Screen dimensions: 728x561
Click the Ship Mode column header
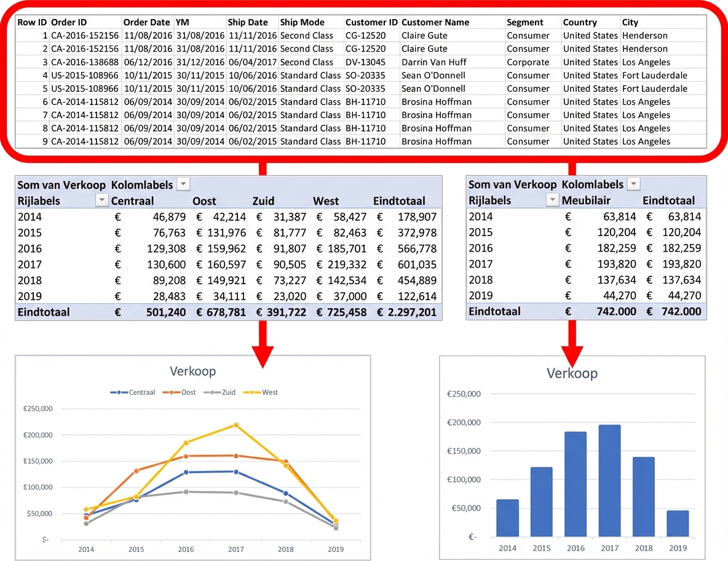(x=302, y=22)
